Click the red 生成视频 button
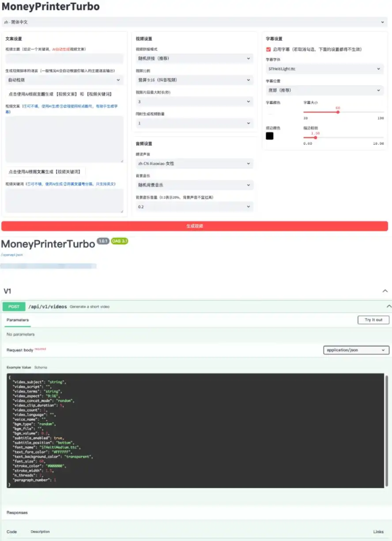This screenshot has width=392, height=541. [194, 226]
